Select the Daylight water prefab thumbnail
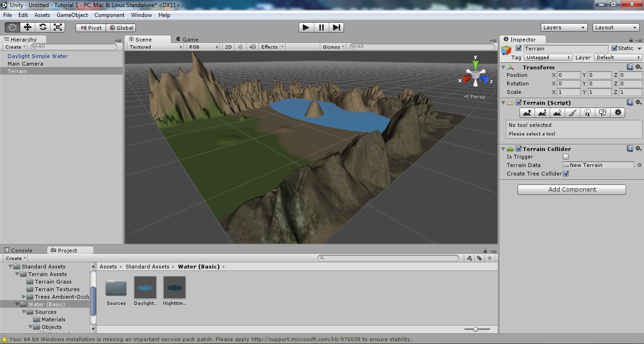Screen dimensions: 644x344 (x=145, y=287)
